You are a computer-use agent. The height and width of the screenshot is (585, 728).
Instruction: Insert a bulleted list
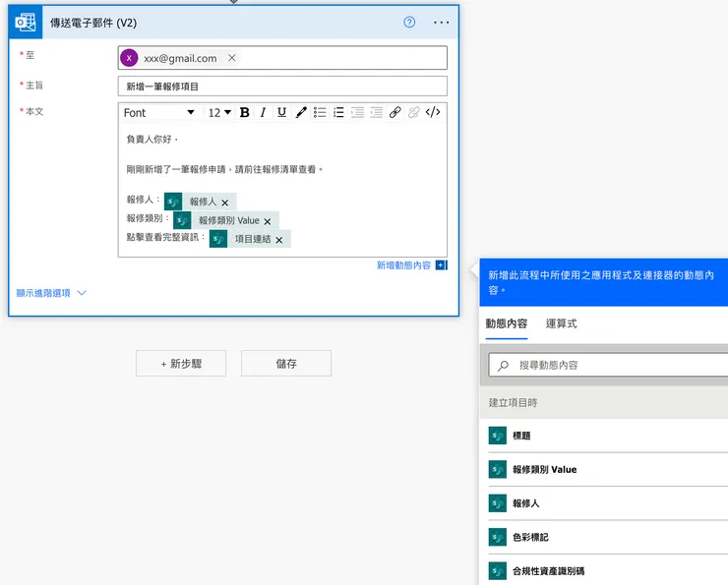320,112
